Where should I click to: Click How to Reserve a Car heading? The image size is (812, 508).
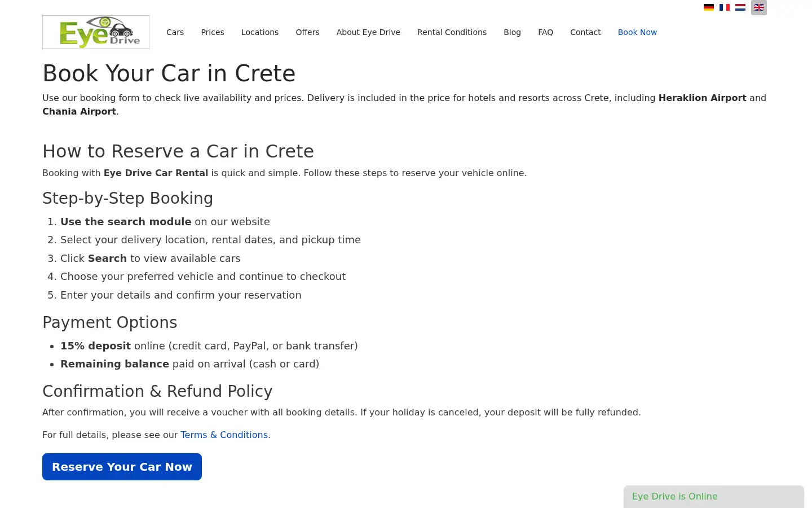point(178,151)
